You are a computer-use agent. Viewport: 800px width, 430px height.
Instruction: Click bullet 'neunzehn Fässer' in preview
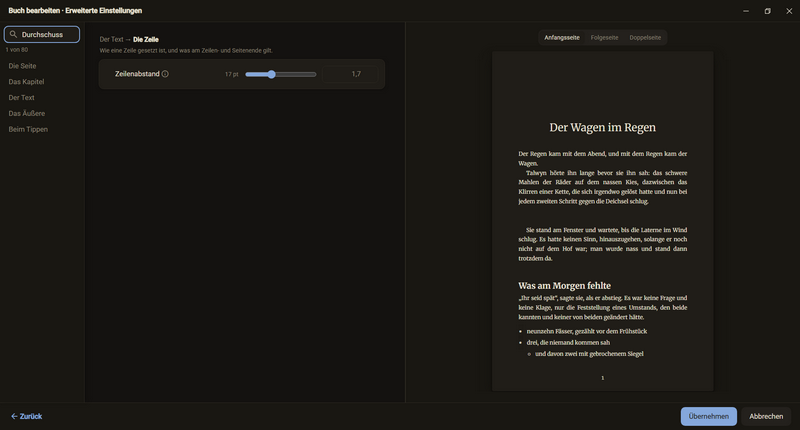point(587,331)
